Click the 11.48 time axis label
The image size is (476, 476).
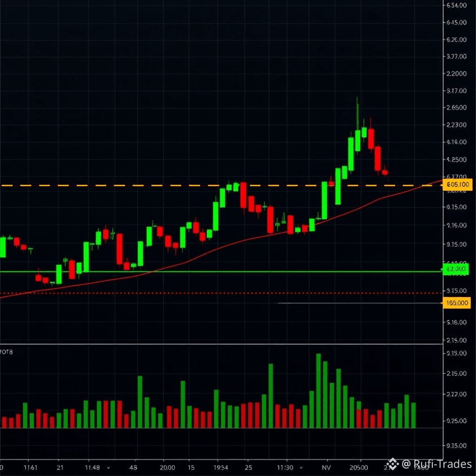tap(93, 468)
